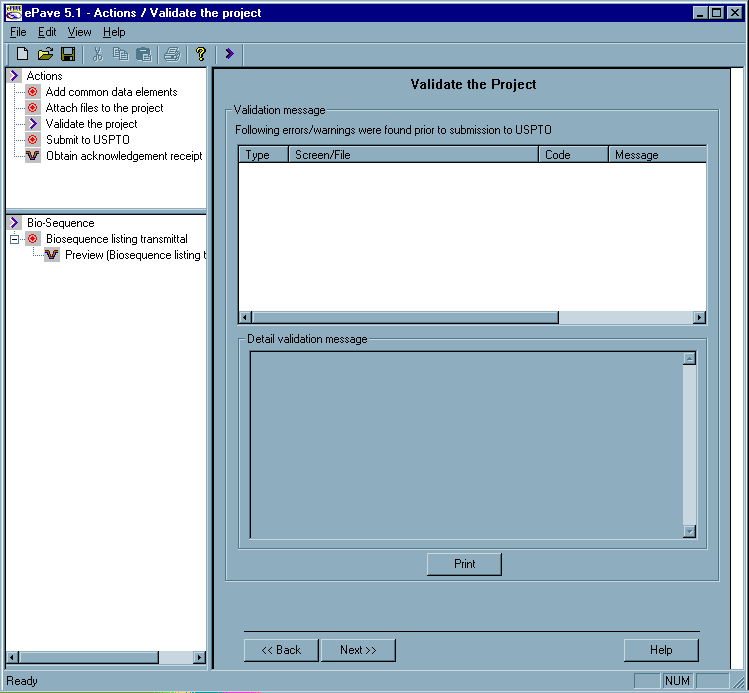The width and height of the screenshot is (749, 693).
Task: Click the Copy toolbar icon
Action: (x=120, y=54)
